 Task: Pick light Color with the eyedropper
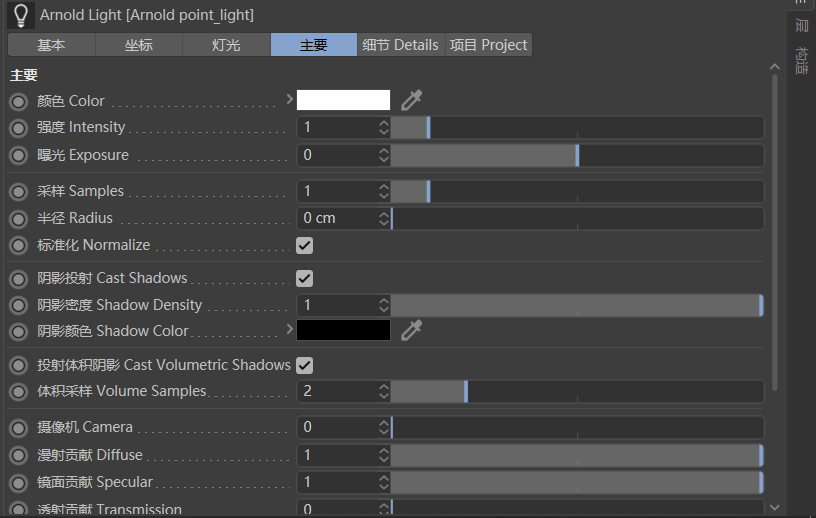411,100
